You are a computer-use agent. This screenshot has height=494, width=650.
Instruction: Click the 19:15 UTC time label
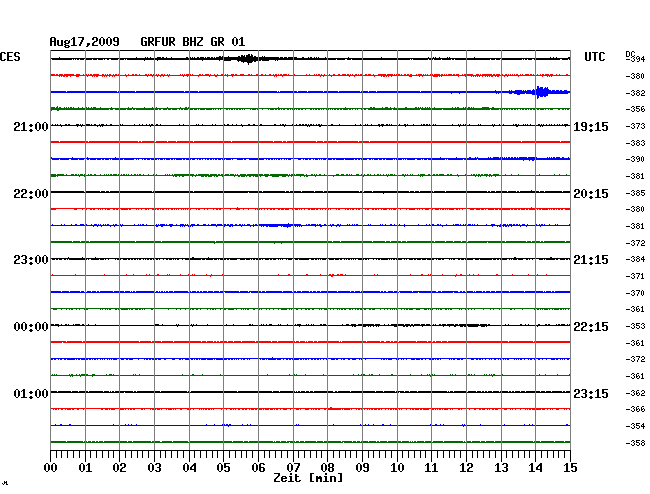point(591,127)
